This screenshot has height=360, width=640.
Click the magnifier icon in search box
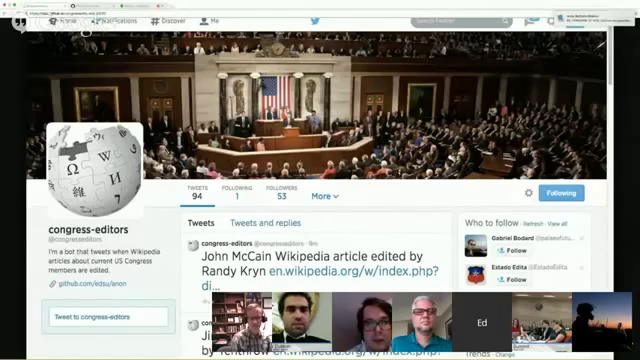point(505,21)
